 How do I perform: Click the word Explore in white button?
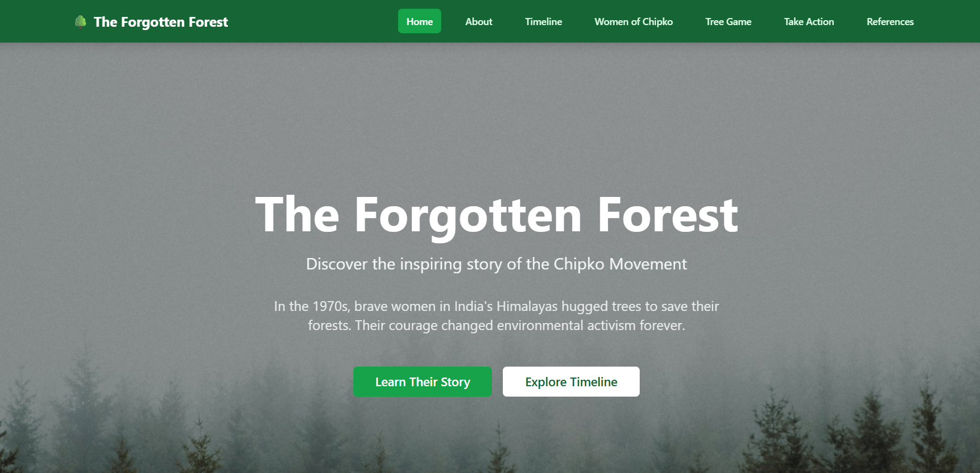coord(546,382)
